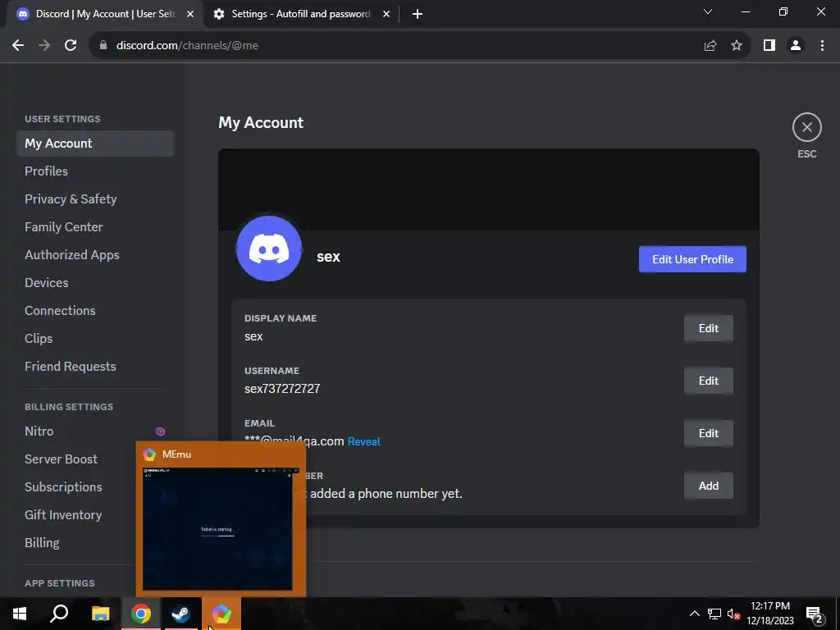Viewport: 840px width, 630px height.
Task: Open Steam from the taskbar
Action: point(181,614)
